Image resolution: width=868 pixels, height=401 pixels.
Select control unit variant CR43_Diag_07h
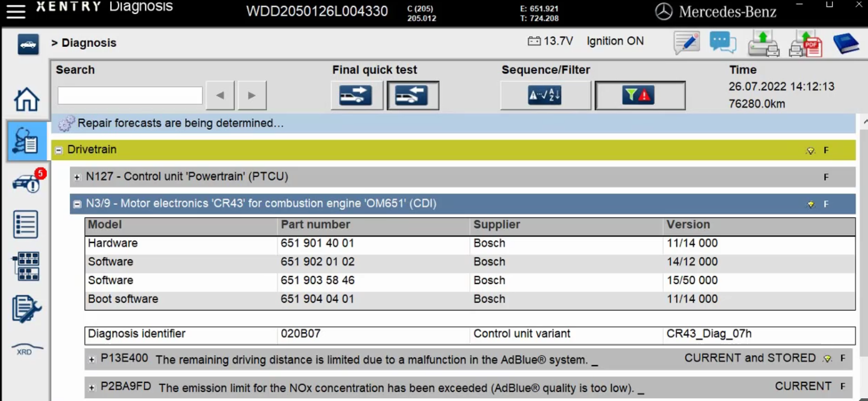(709, 333)
